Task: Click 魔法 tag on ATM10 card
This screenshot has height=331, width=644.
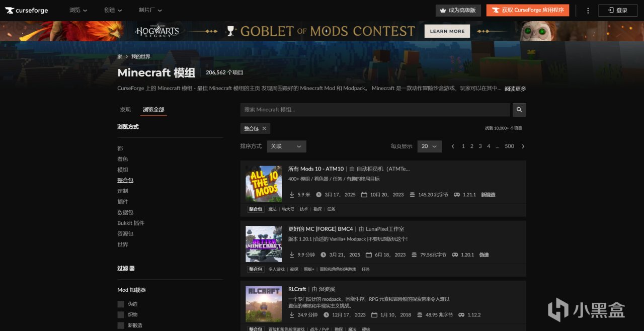Action: 272,209
